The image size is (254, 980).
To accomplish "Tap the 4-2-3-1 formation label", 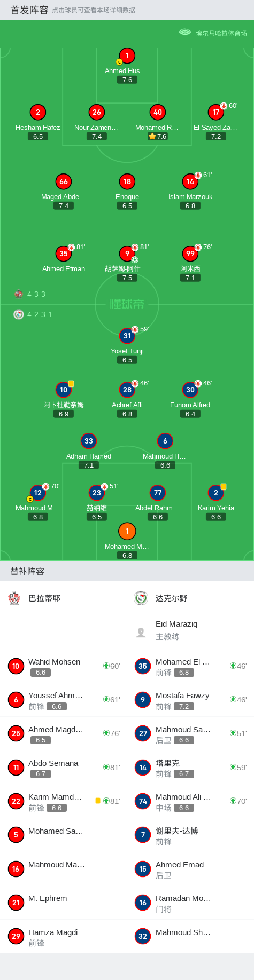I will [40, 314].
